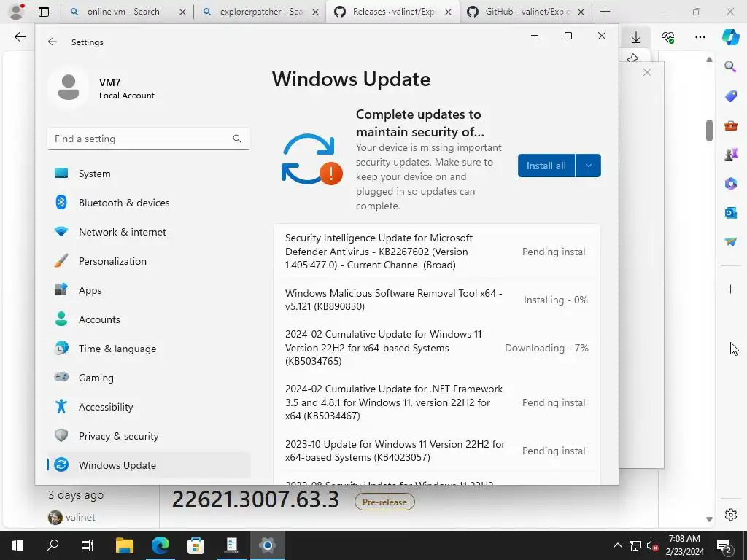The height and width of the screenshot is (560, 747).
Task: Switch to Releases valinet GitHub tab
Action: 393,12
